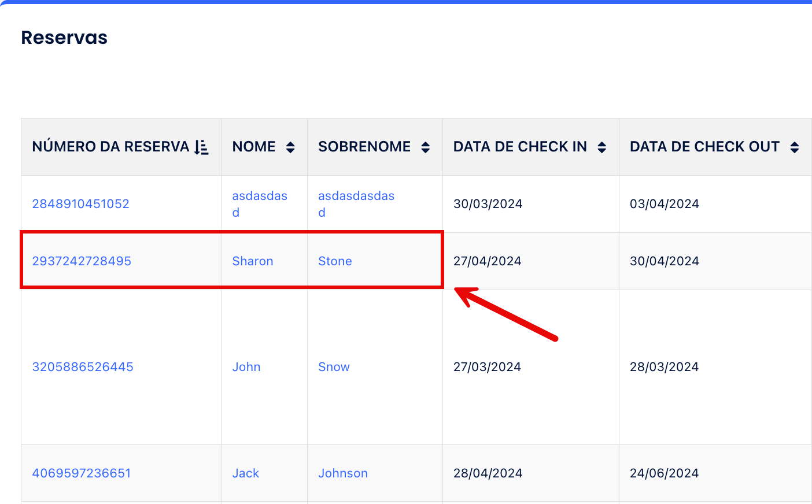Viewport: 812px width, 504px height.
Task: Click the Sobrenome column sort arrows
Action: point(426,147)
